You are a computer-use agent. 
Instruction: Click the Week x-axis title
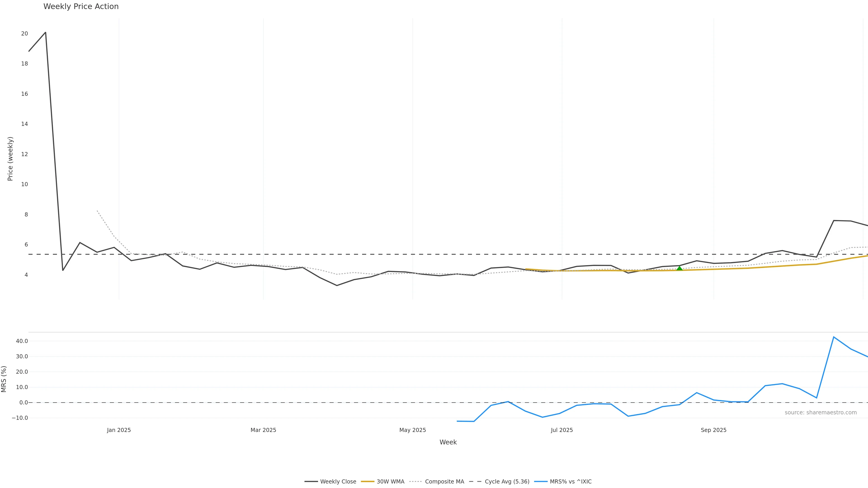[448, 442]
